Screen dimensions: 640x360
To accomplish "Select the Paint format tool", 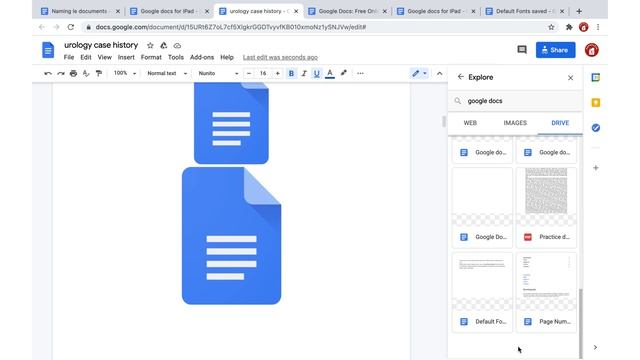I will [x=99, y=73].
